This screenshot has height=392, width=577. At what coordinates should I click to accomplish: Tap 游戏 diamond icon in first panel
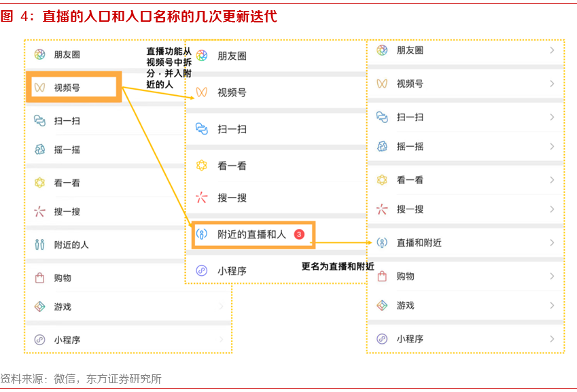[x=39, y=306]
